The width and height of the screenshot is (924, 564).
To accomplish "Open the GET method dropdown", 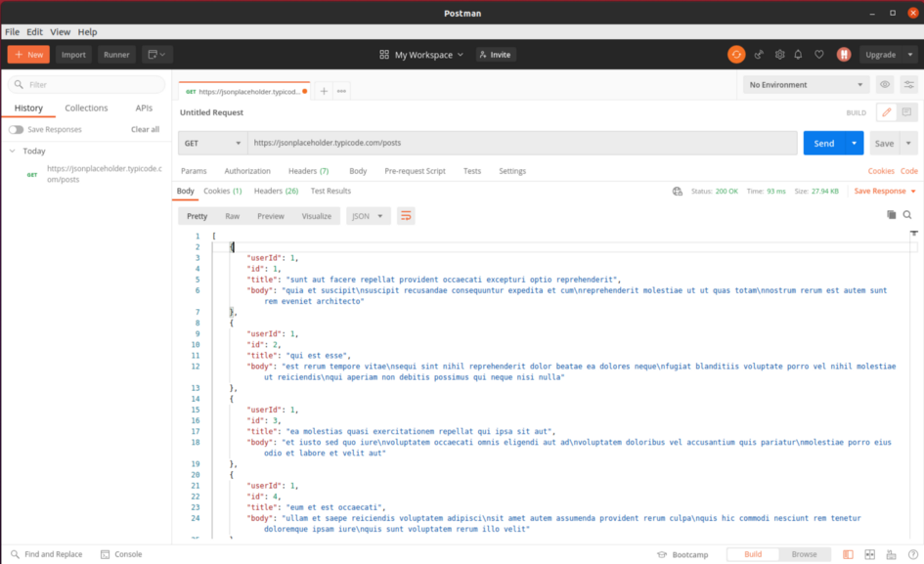I will click(213, 143).
